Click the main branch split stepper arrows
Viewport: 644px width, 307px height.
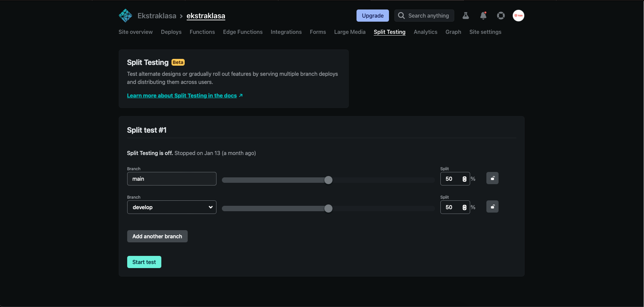[464, 179]
